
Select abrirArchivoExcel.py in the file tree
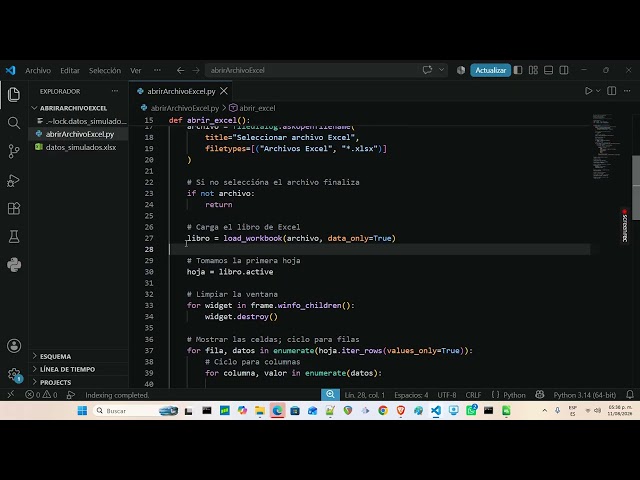pos(80,134)
